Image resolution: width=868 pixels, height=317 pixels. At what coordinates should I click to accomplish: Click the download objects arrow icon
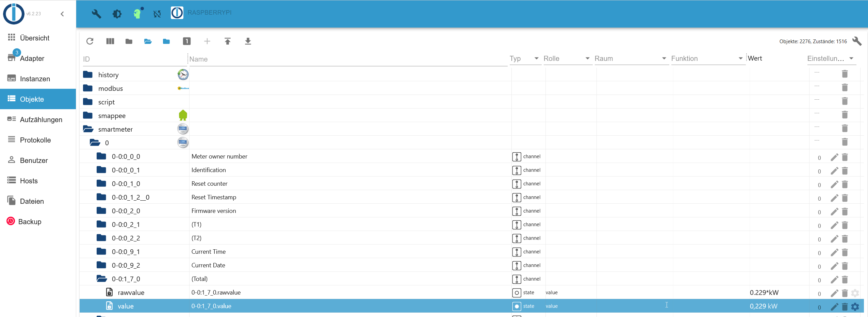(248, 41)
